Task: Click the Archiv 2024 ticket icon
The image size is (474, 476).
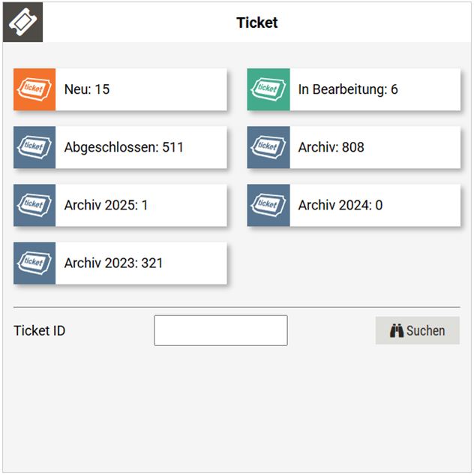Action: point(268,205)
